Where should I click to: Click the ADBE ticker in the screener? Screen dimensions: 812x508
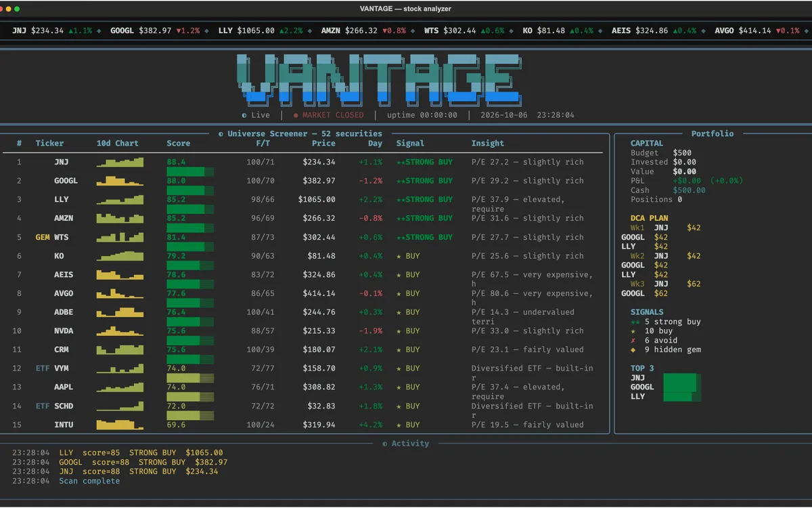[x=64, y=312]
